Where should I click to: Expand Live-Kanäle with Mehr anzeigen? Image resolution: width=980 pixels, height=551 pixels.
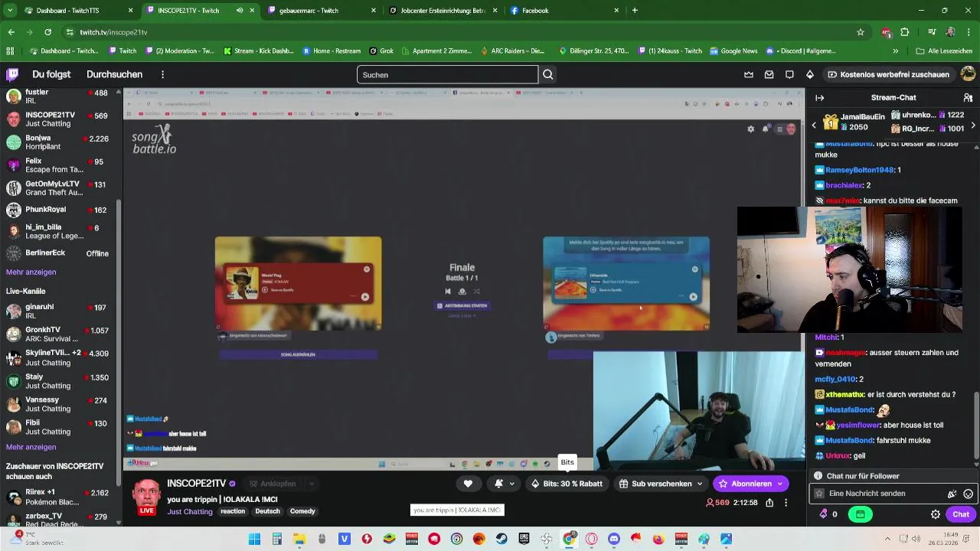[x=31, y=447]
